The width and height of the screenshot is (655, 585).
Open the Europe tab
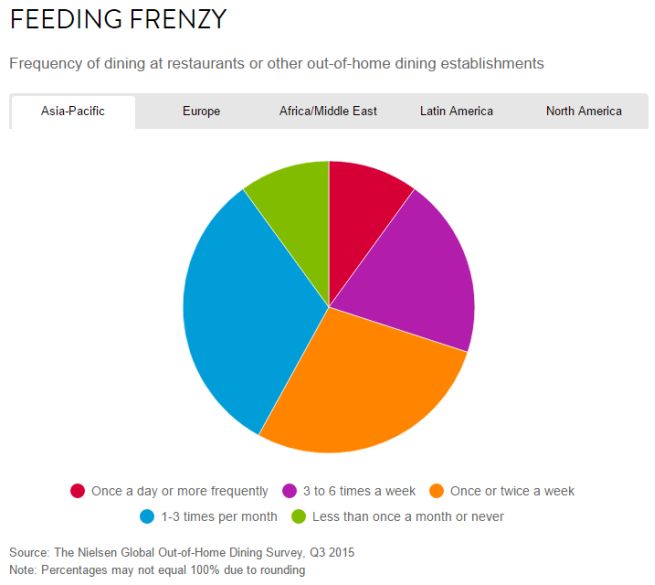(x=201, y=111)
